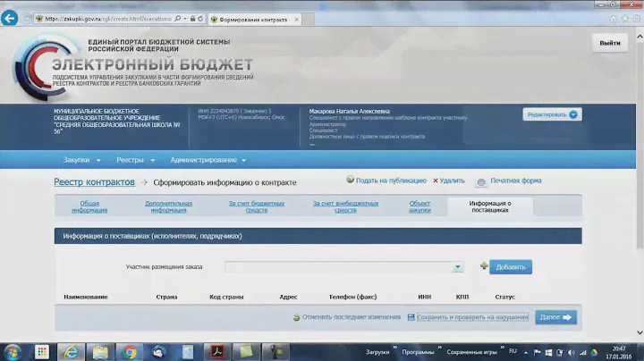Image resolution: width=644 pixels, height=361 pixels.
Task: Follow the Реестр контрактов breadcrumb link
Action: (x=94, y=182)
